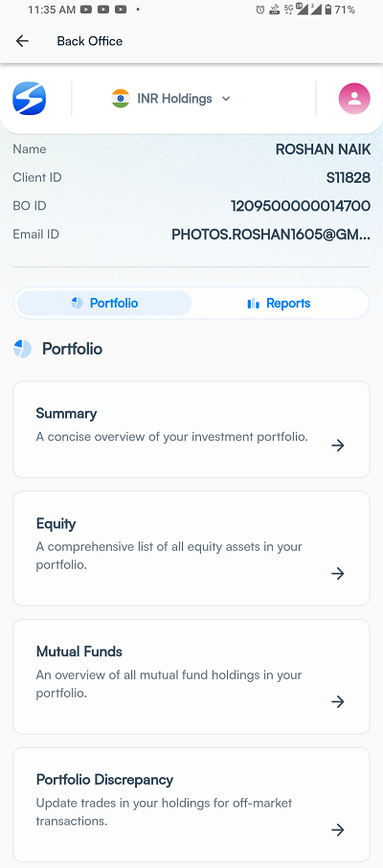Viewport: 383px width, 868px height.
Task: Expand the INR Holdings dropdown
Action: click(x=171, y=99)
